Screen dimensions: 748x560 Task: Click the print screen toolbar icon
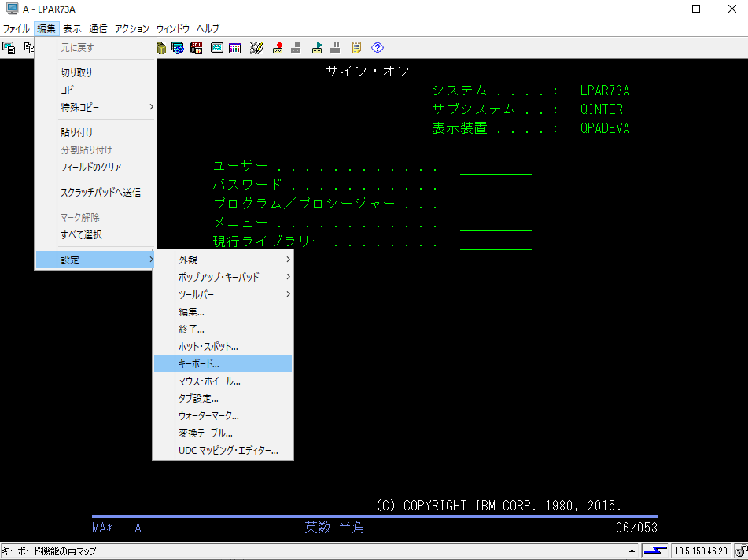(x=9, y=48)
